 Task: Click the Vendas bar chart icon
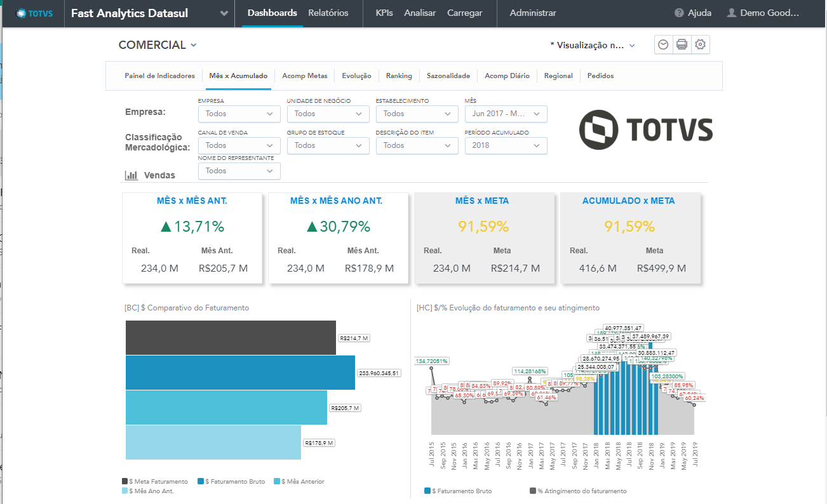(x=131, y=175)
